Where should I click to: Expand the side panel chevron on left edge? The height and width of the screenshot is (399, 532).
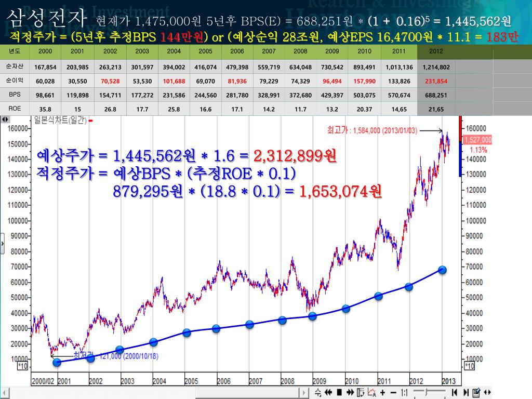pyautogui.click(x=2, y=244)
